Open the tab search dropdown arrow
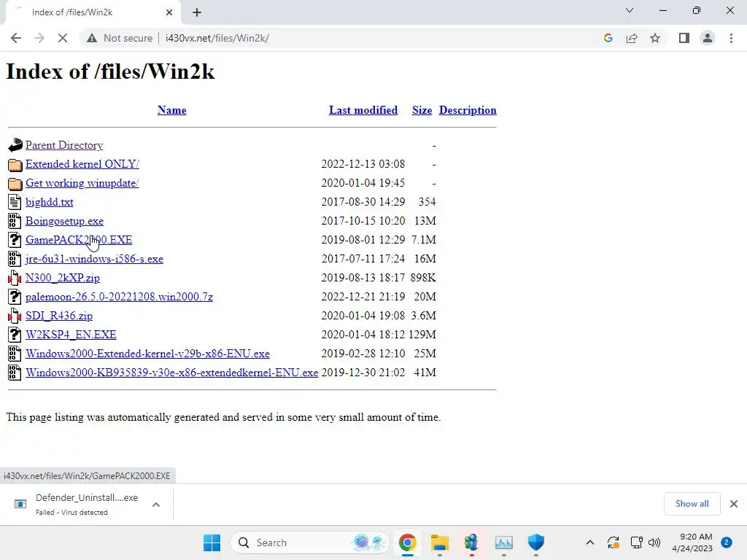747x560 pixels. tap(630, 10)
